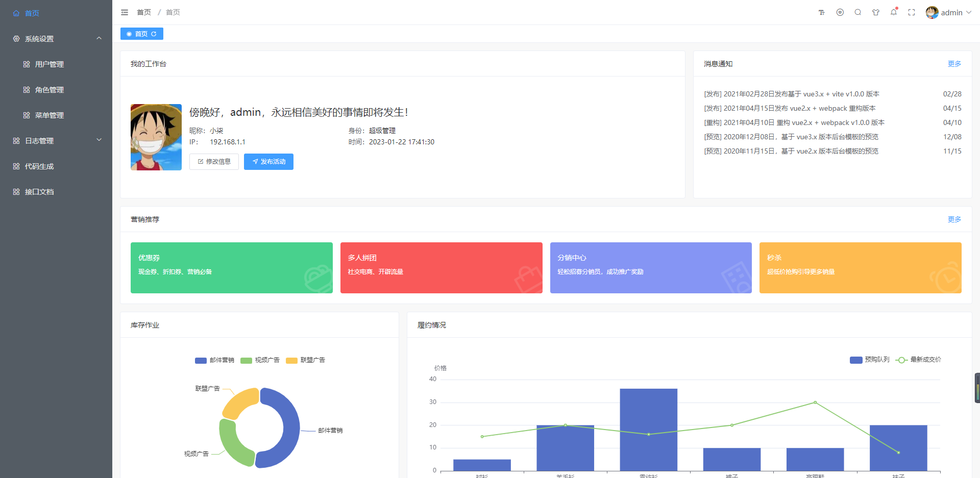Click the shopping bag icon on 多人拼团 card

529,280
